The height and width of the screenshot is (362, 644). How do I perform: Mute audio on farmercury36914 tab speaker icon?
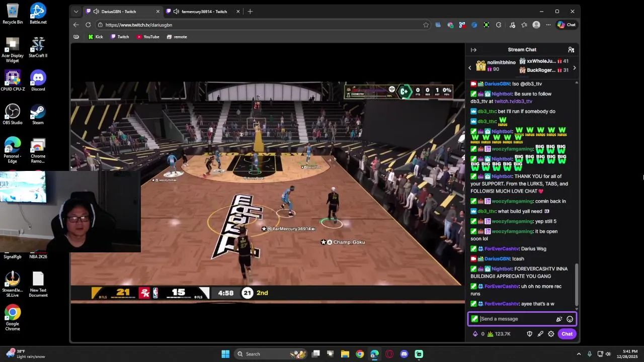click(x=176, y=12)
